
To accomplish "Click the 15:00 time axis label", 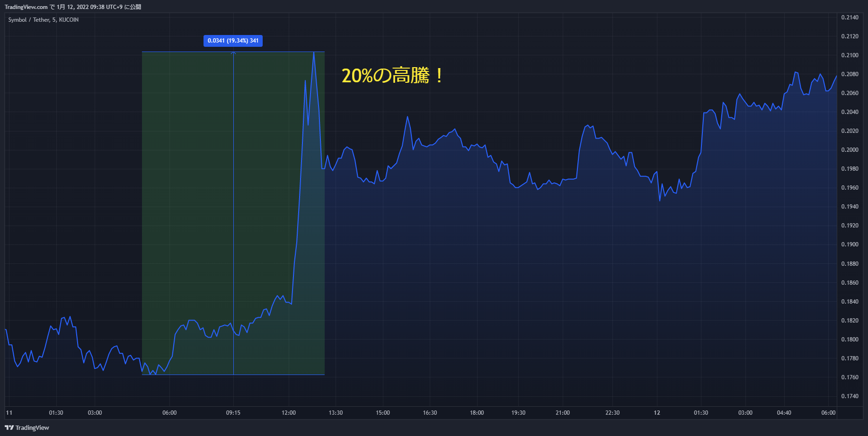I will pyautogui.click(x=383, y=413).
